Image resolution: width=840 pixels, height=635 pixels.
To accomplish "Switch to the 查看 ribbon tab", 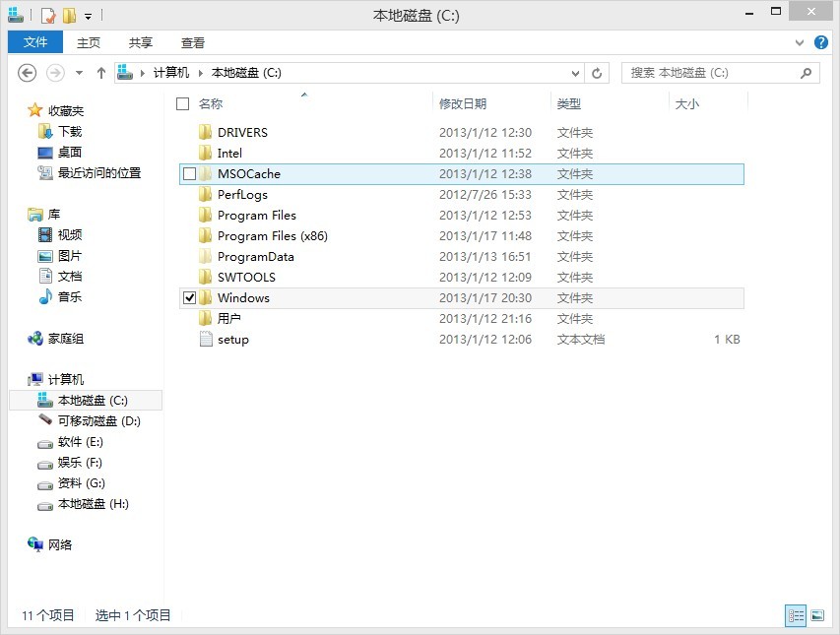I will (x=193, y=43).
